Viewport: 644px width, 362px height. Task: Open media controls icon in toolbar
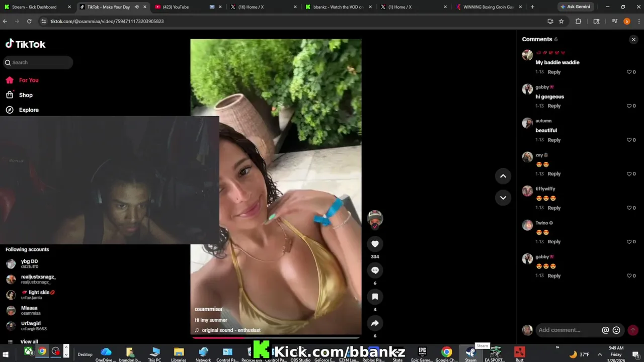point(614,21)
